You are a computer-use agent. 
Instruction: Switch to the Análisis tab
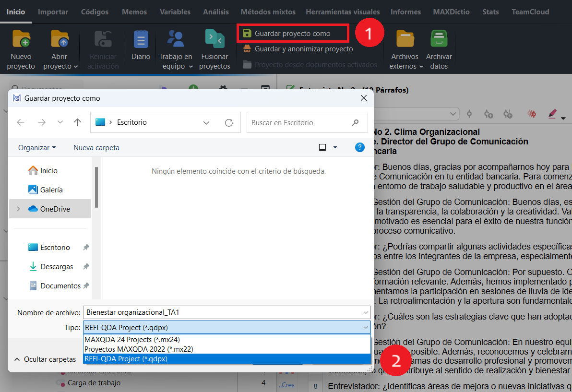[x=216, y=12]
